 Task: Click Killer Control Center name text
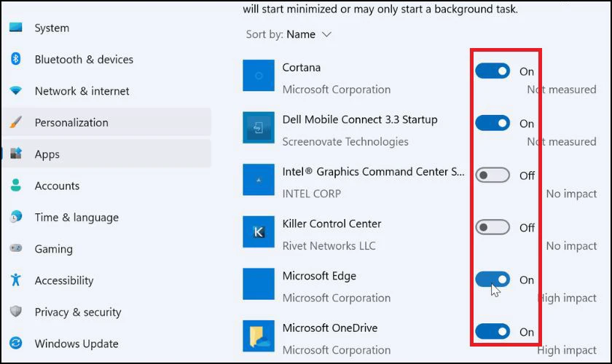coord(331,223)
